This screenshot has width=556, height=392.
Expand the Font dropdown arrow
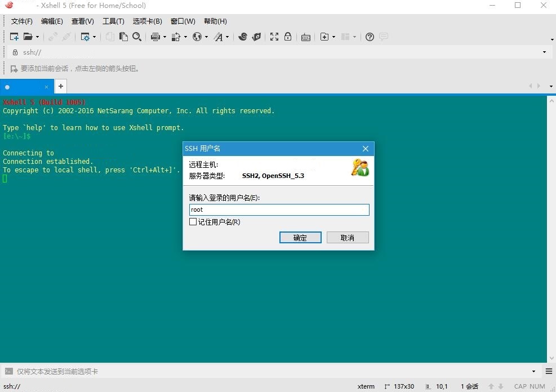click(227, 37)
